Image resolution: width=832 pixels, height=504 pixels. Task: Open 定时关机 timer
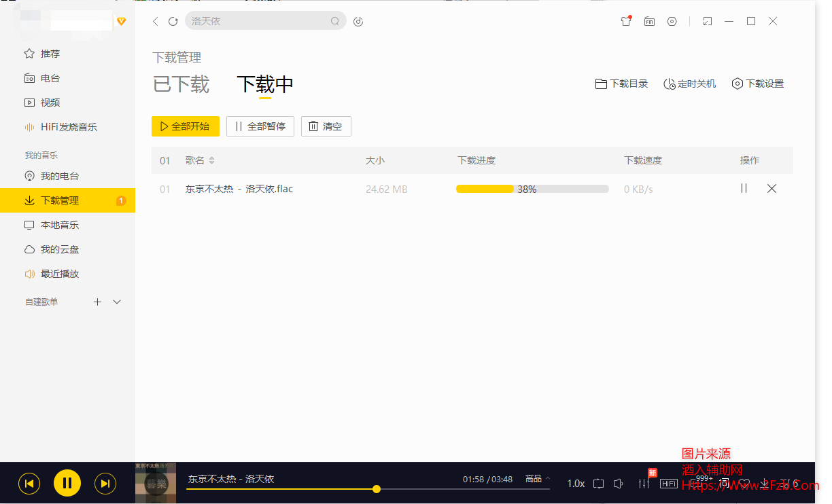tap(689, 84)
